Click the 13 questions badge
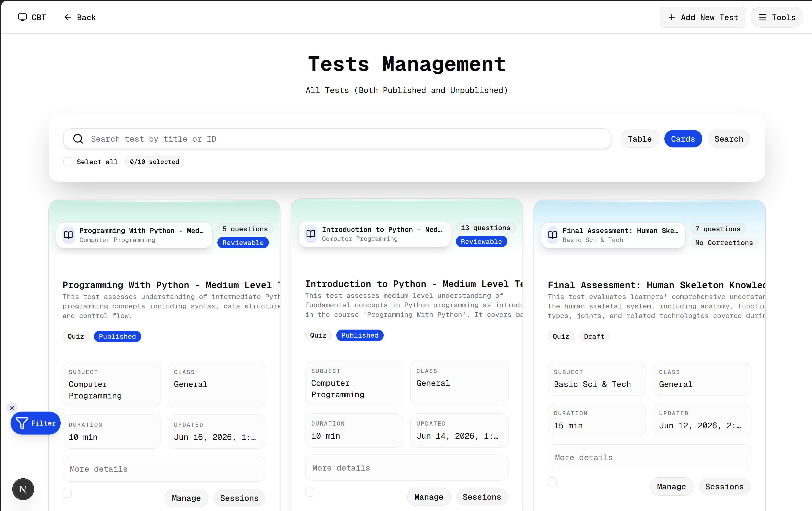The width and height of the screenshot is (812, 511). tap(485, 228)
